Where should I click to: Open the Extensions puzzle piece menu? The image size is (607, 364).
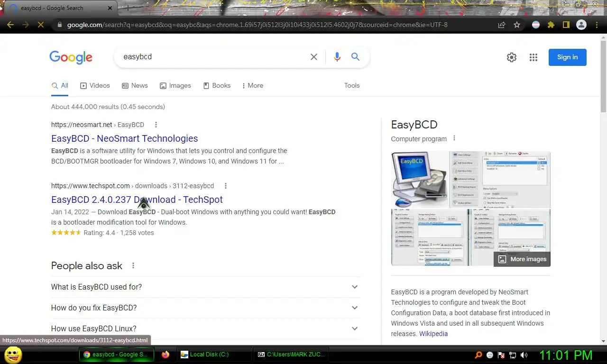[x=551, y=25]
